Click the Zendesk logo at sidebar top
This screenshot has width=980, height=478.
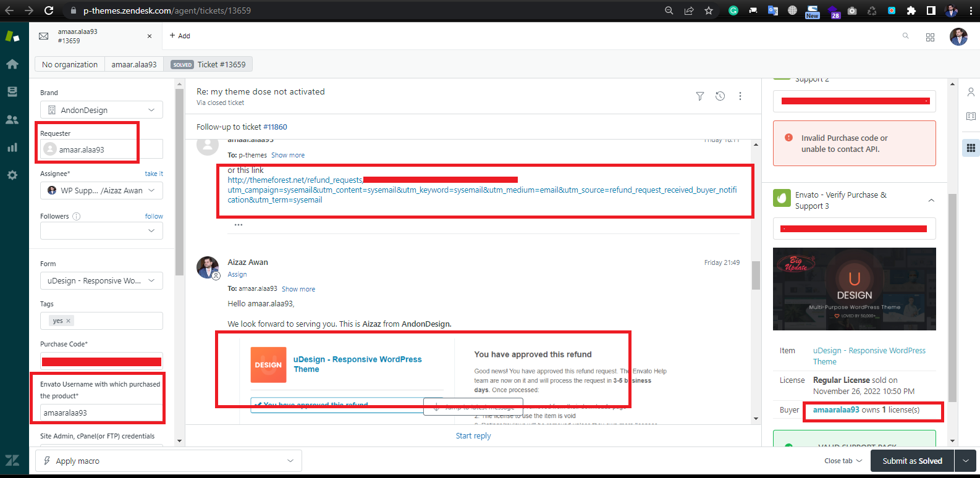[12, 36]
